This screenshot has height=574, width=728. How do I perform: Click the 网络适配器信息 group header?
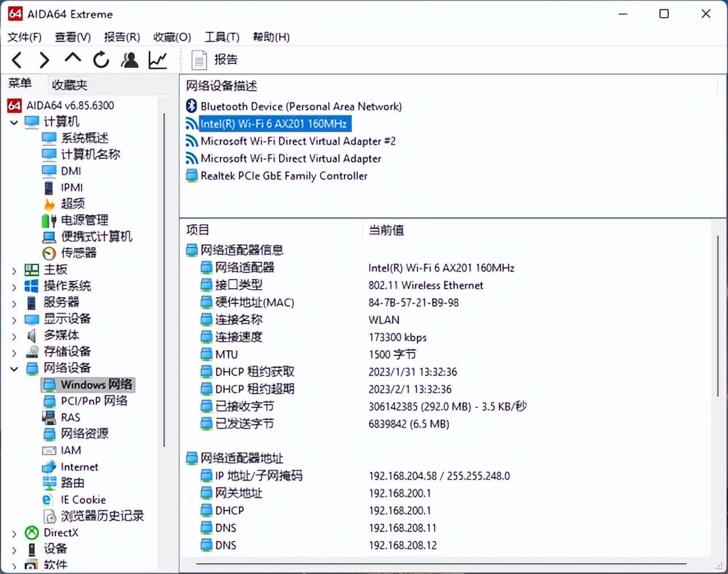point(235,250)
